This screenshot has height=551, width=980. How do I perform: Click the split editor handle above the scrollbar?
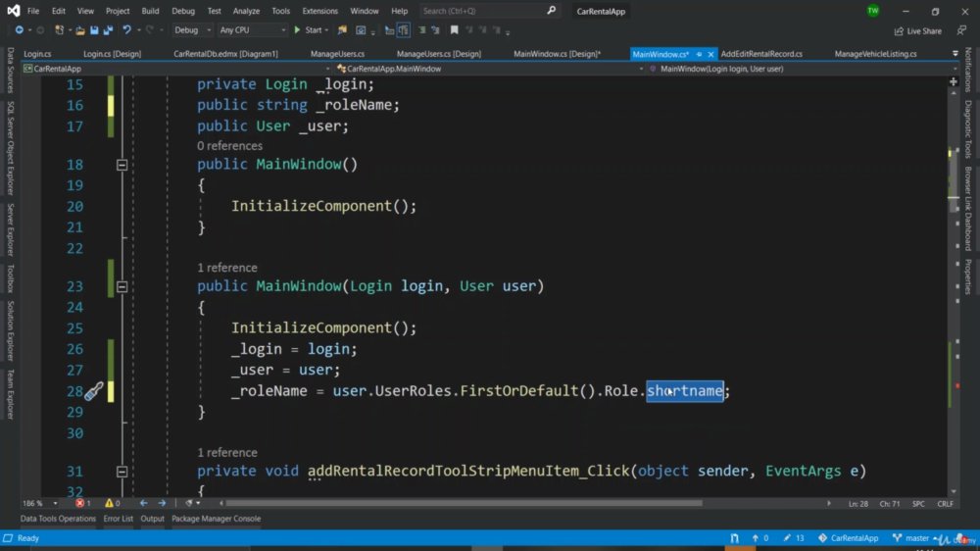pos(954,82)
